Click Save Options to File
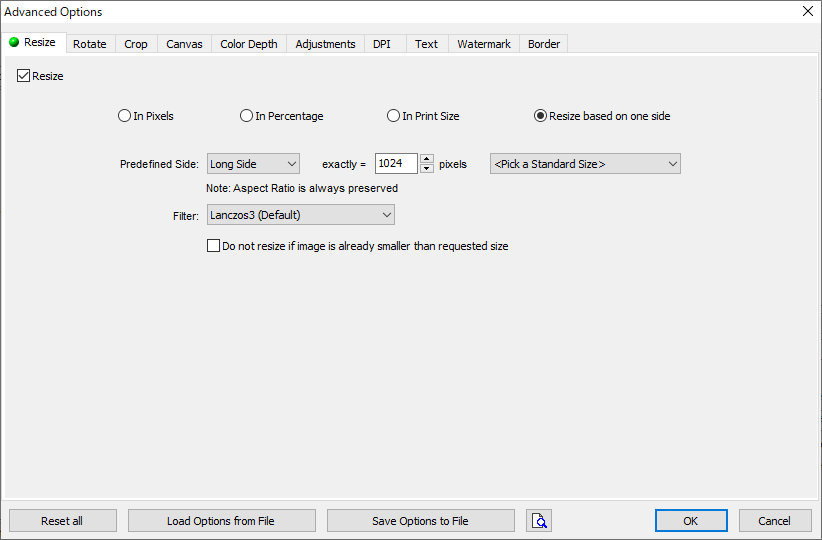The height and width of the screenshot is (540, 822). tap(420, 521)
